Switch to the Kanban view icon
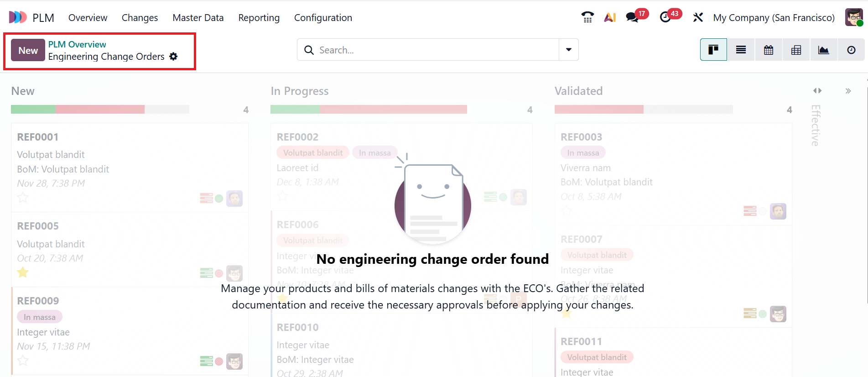 pyautogui.click(x=713, y=50)
